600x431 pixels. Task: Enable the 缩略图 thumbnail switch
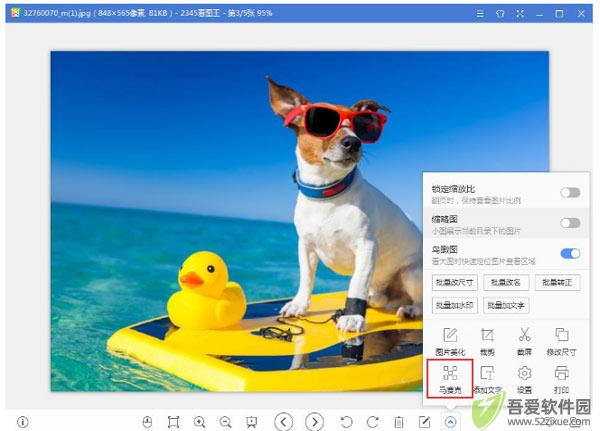tap(570, 223)
